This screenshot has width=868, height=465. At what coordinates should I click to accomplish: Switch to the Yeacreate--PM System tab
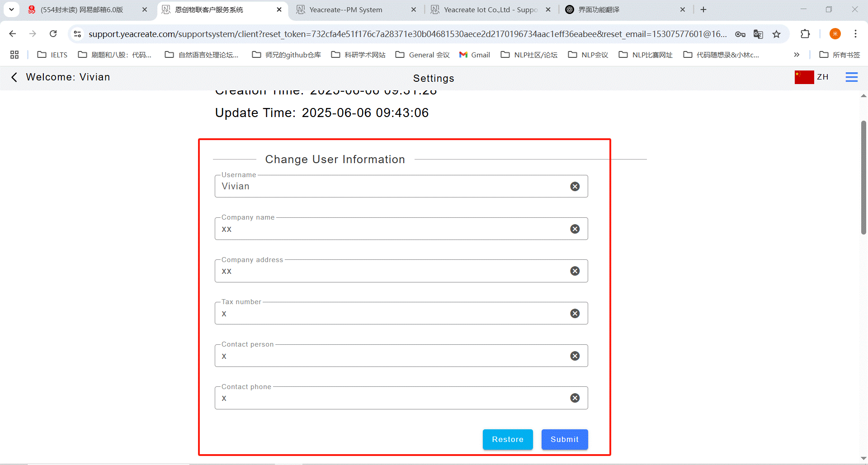tap(346, 9)
